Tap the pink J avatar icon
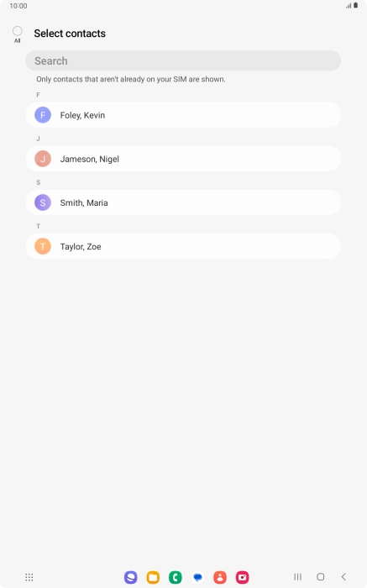The height and width of the screenshot is (588, 367). point(43,159)
